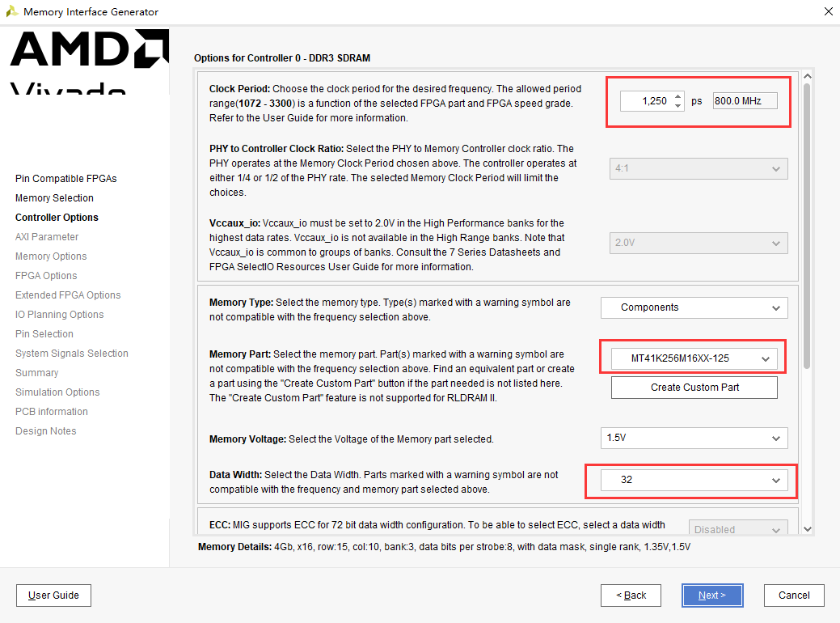Click the Vivado app icon in title bar
This screenshot has height=623, width=840.
(x=12, y=11)
